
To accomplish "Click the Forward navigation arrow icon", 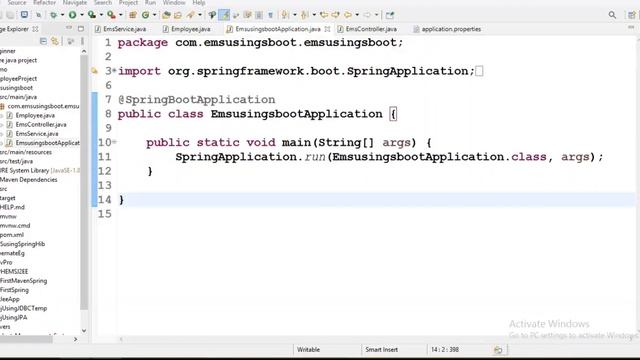I will pyautogui.click(x=367, y=15).
